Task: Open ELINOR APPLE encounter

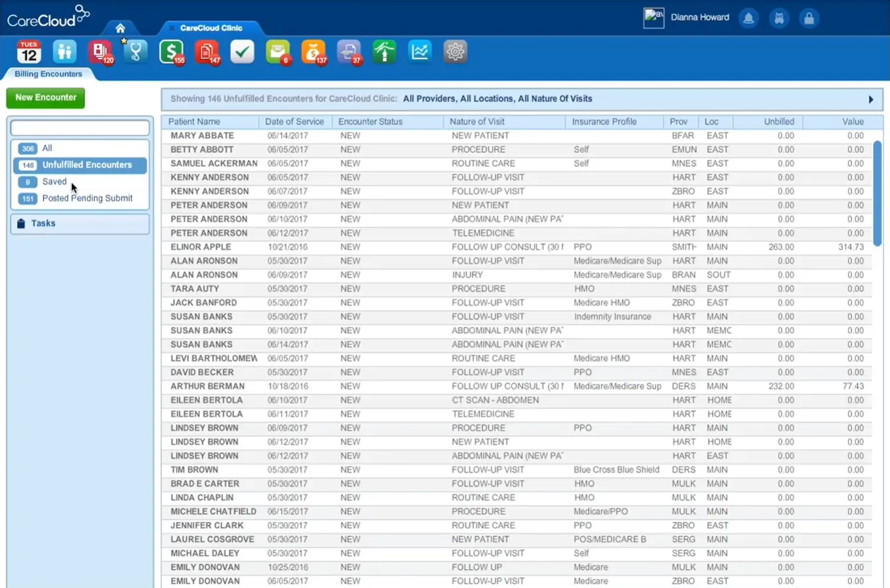Action: [517, 248]
